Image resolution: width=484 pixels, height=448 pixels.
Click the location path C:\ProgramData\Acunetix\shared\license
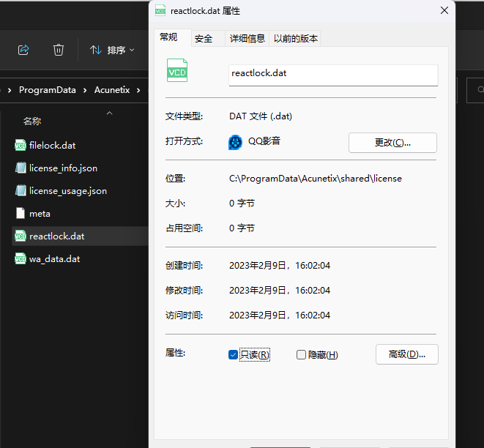[316, 179]
